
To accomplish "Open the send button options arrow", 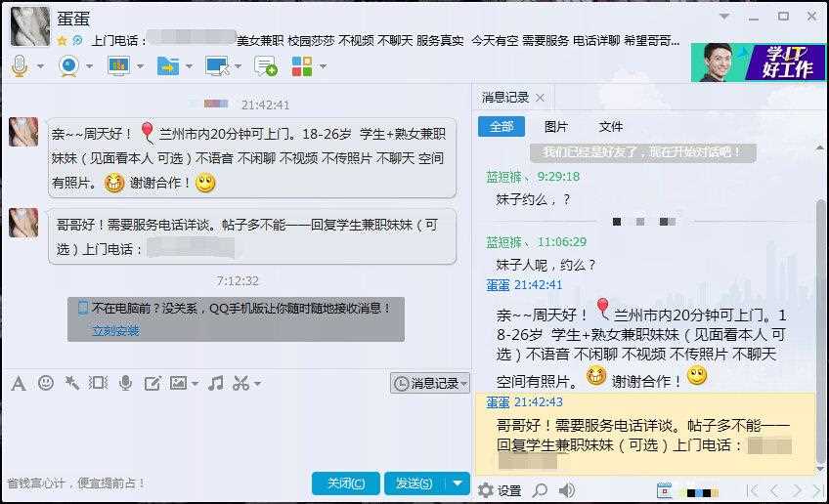I will tap(458, 483).
